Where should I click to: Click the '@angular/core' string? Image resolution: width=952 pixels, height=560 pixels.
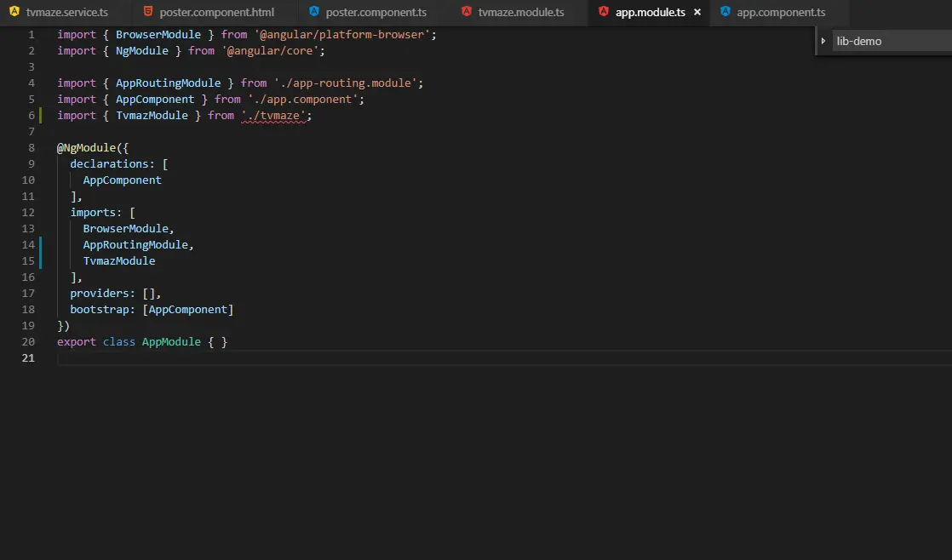pos(270,51)
